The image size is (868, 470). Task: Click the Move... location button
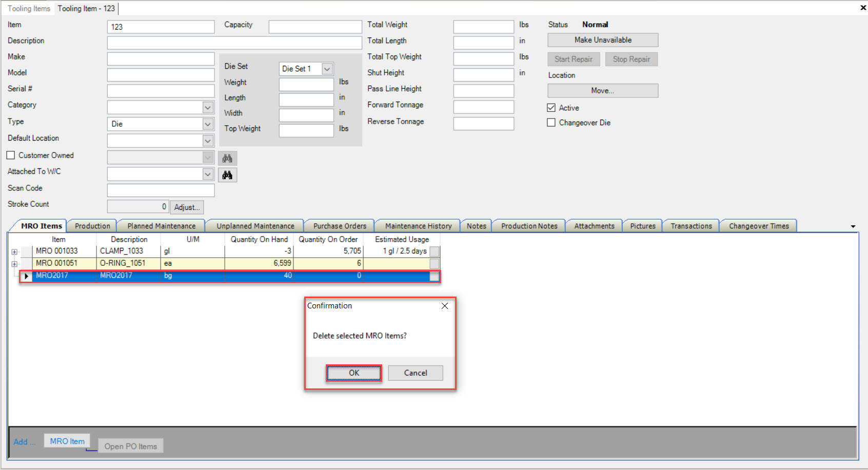click(x=603, y=91)
